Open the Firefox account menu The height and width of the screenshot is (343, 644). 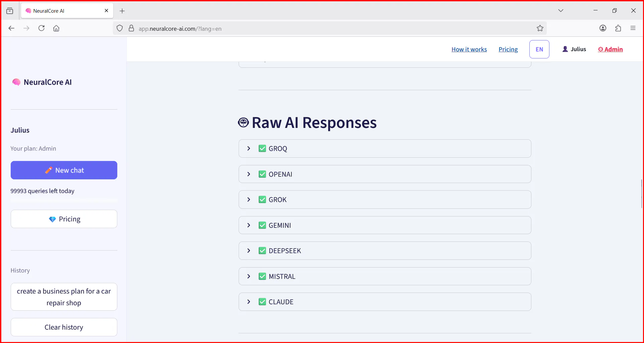(x=603, y=28)
